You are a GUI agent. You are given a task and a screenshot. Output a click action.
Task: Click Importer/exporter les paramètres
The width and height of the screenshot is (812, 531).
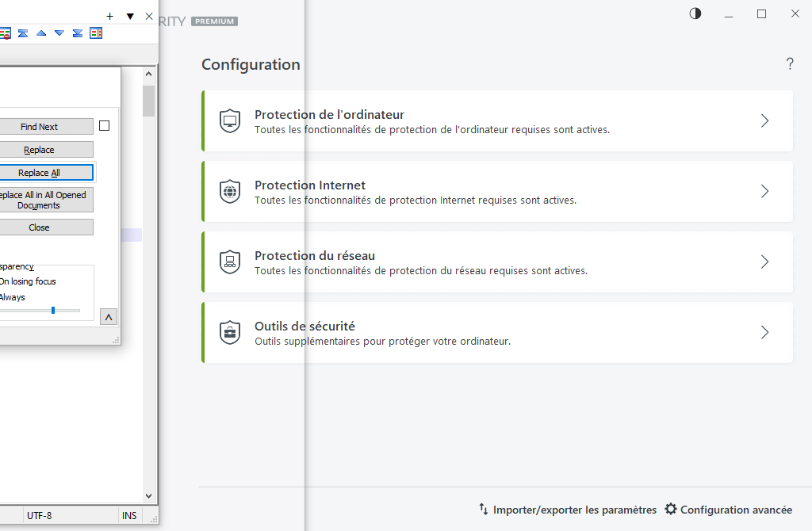coord(567,510)
